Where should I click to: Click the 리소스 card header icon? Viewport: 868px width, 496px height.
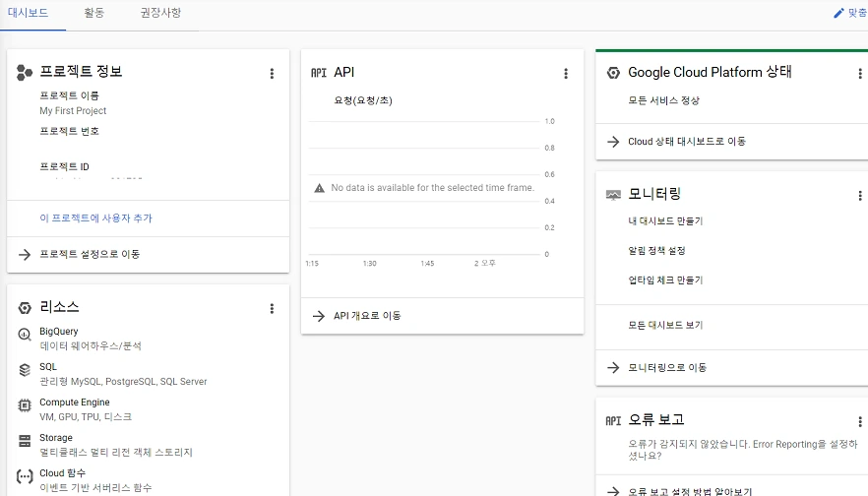(25, 308)
